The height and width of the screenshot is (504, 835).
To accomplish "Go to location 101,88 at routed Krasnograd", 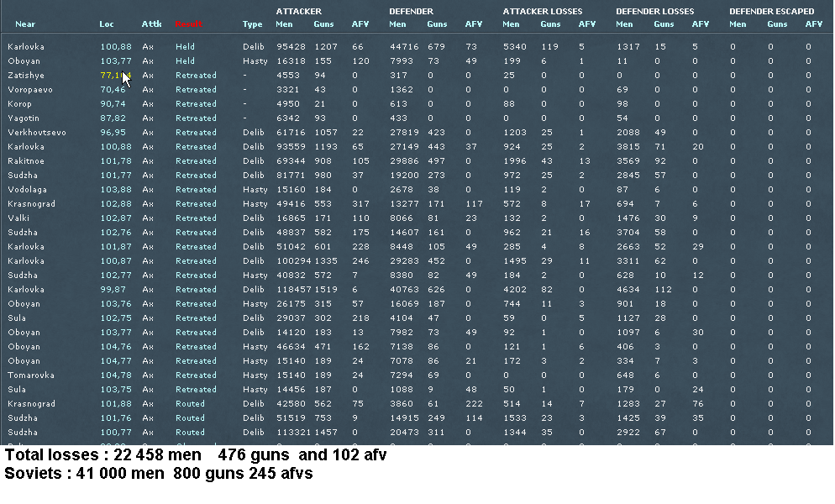I will (x=116, y=404).
